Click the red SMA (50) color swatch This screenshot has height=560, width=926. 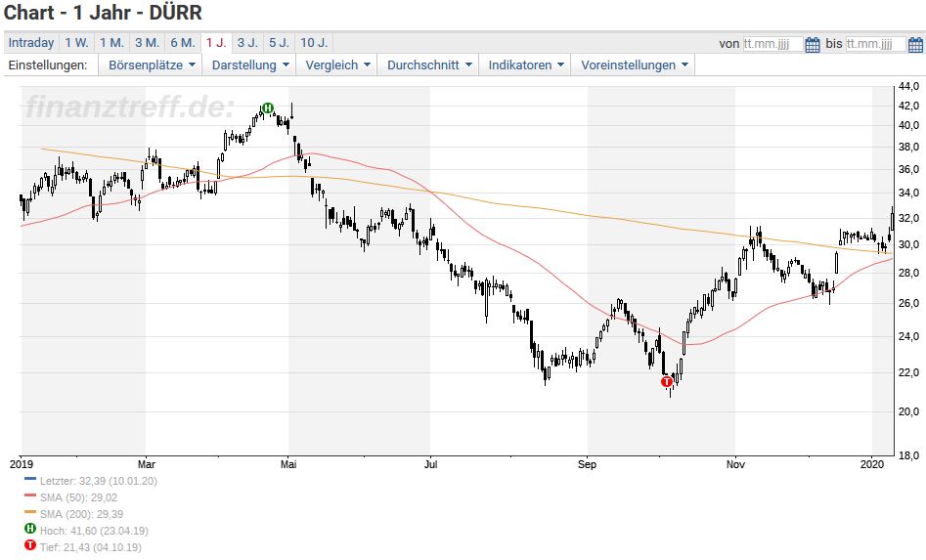(30, 495)
